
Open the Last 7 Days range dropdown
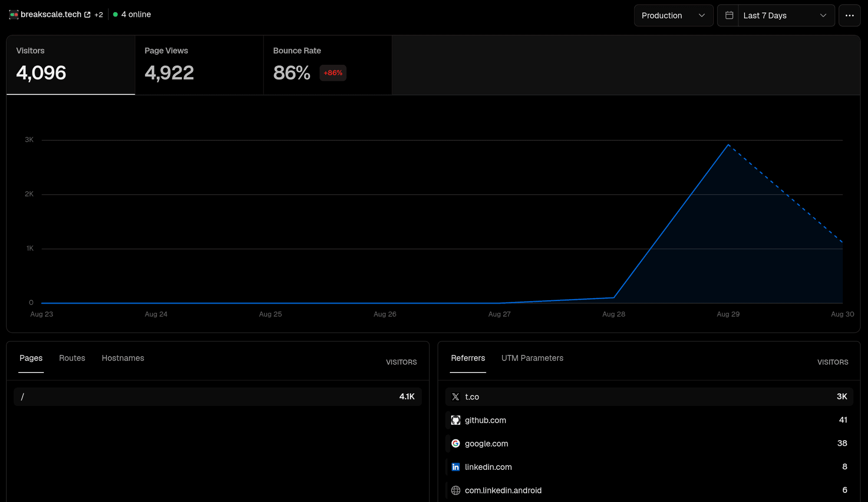[x=786, y=15]
